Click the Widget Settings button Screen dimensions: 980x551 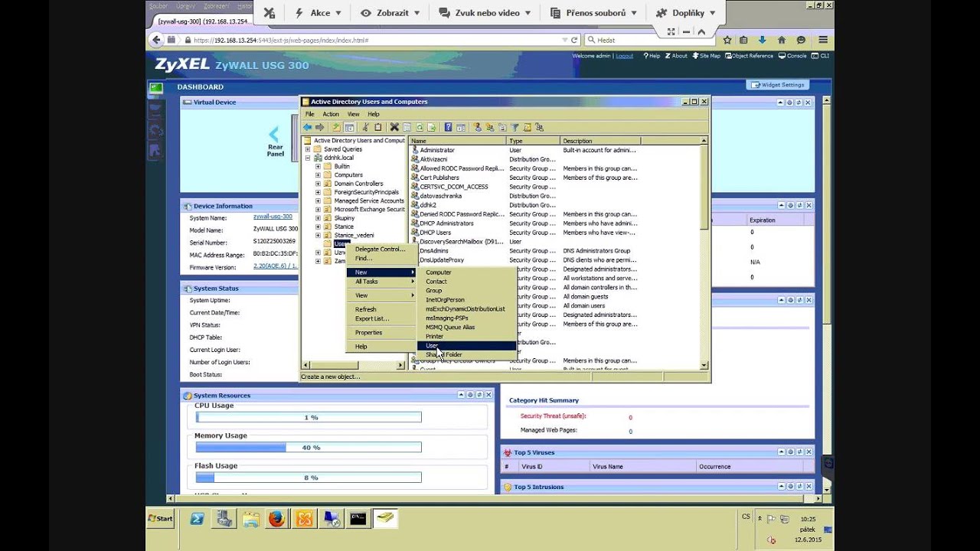[777, 85]
